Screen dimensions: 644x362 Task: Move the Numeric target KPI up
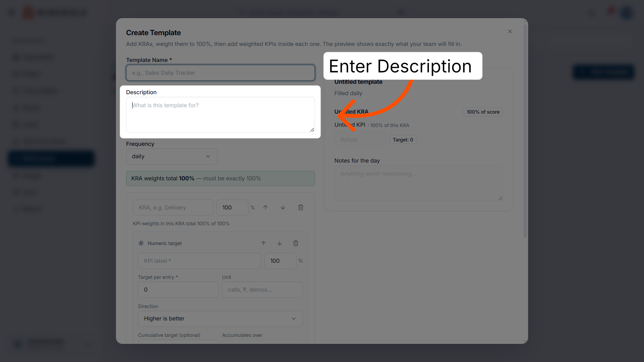[263, 243]
